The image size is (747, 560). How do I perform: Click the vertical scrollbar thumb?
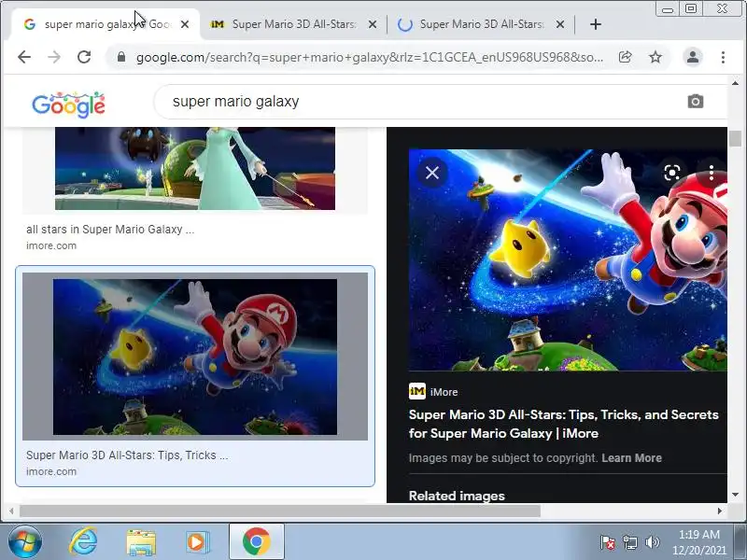[735, 138]
